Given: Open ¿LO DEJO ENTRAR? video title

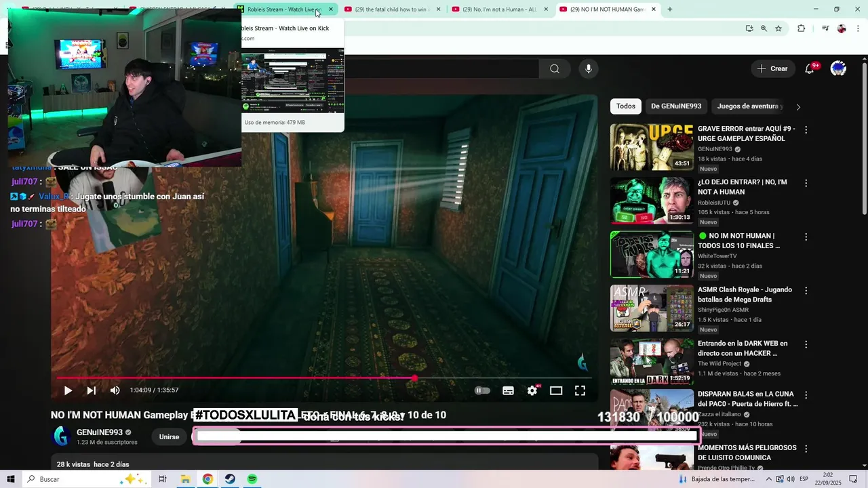Looking at the screenshot, I should (743, 187).
